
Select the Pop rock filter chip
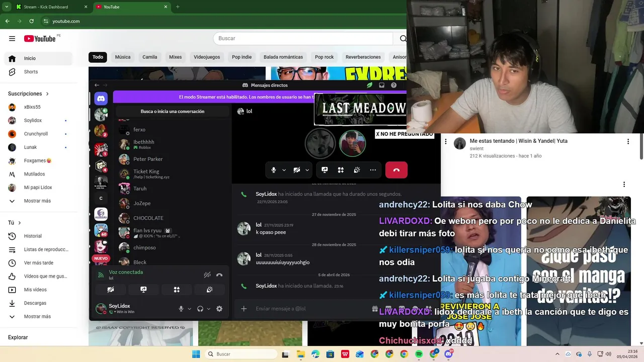[325, 57]
